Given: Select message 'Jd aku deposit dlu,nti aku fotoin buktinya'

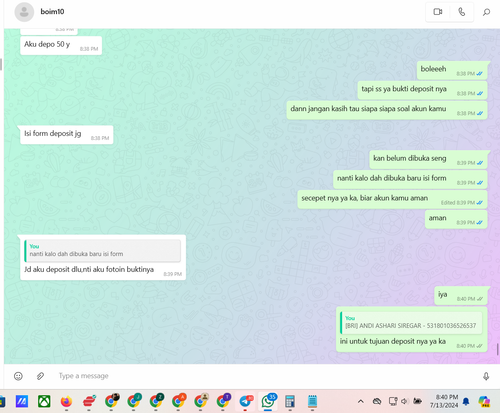Looking at the screenshot, I should pos(102,257).
